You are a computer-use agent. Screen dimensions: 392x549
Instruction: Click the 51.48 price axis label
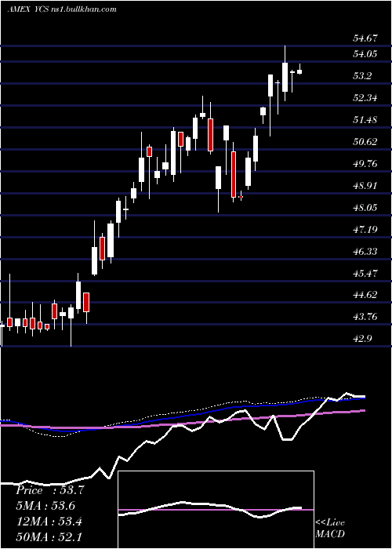365,120
